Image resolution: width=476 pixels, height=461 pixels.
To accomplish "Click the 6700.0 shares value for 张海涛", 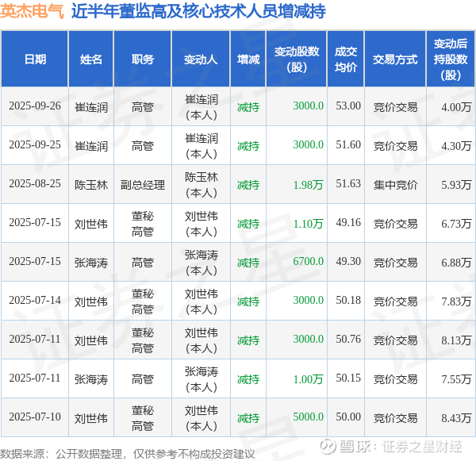I will point(308,262).
